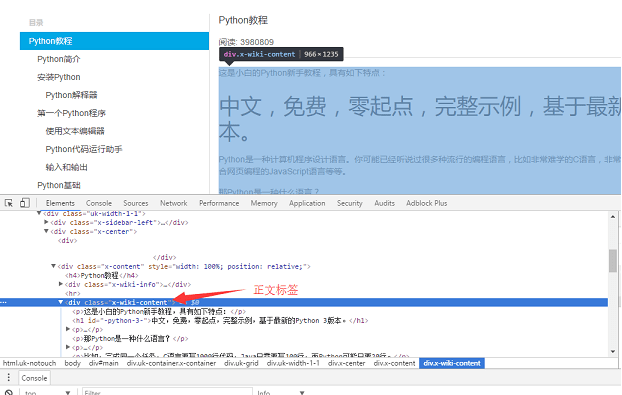Select body in the DOM breadcrumb
The image size is (622, 395).
click(73, 363)
